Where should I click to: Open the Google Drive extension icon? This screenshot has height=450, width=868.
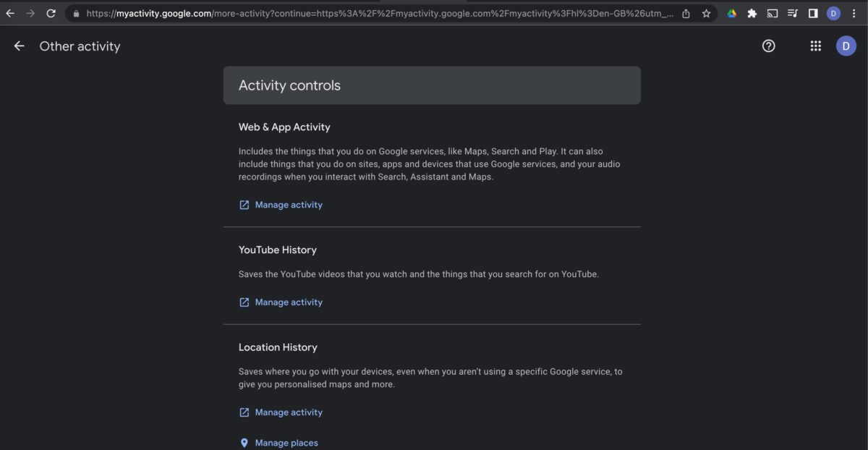(x=732, y=13)
